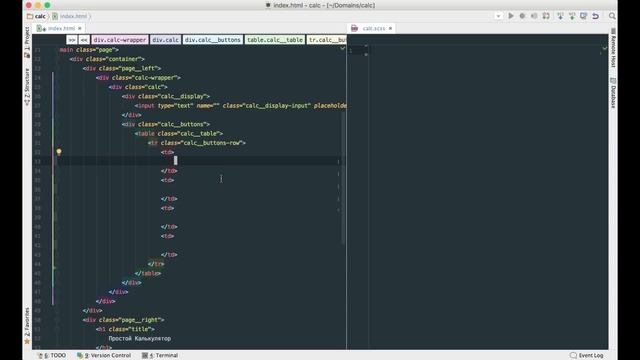Click the 'class="page__right"' line
The image size is (640, 360).
[x=123, y=320]
